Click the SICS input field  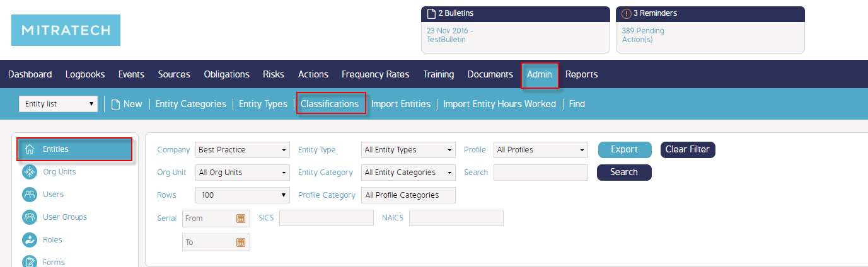point(327,218)
